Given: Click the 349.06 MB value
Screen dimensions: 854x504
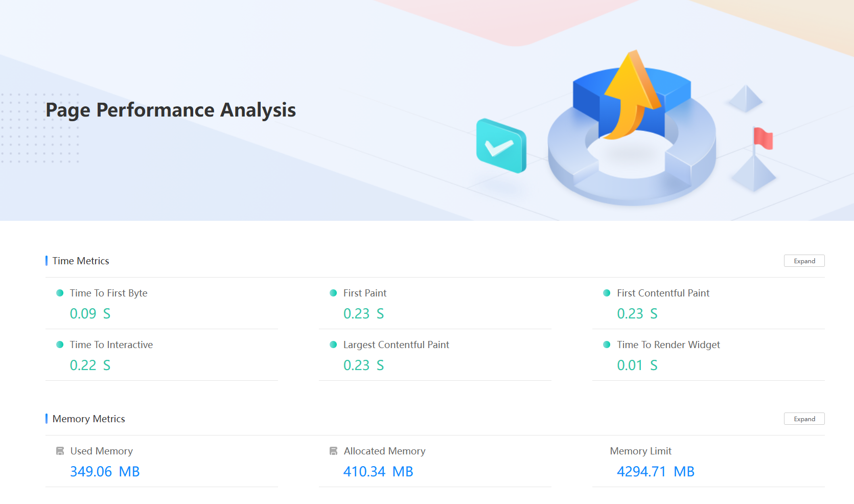Looking at the screenshot, I should click(x=105, y=471).
